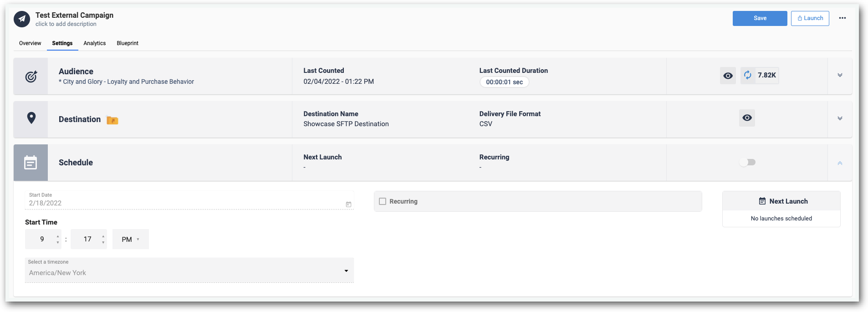Open the Start Date calendar picker
Viewport: 868px width, 312px height.
click(348, 205)
